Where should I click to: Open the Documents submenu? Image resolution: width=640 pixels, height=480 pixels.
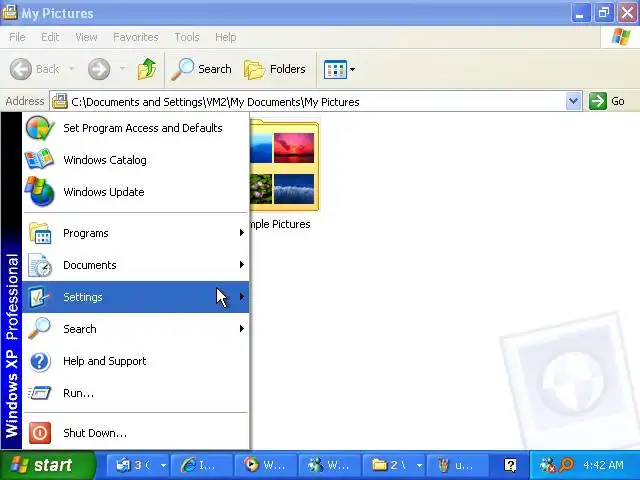coord(136,265)
